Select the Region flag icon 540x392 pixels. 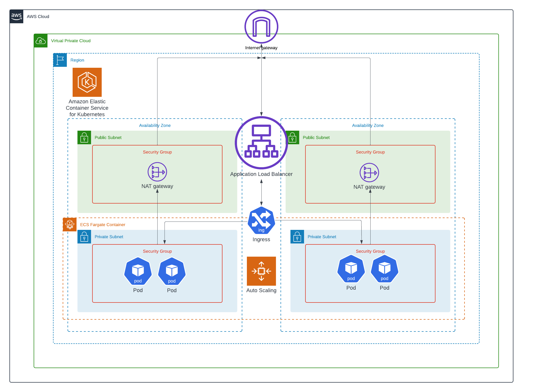point(60,60)
